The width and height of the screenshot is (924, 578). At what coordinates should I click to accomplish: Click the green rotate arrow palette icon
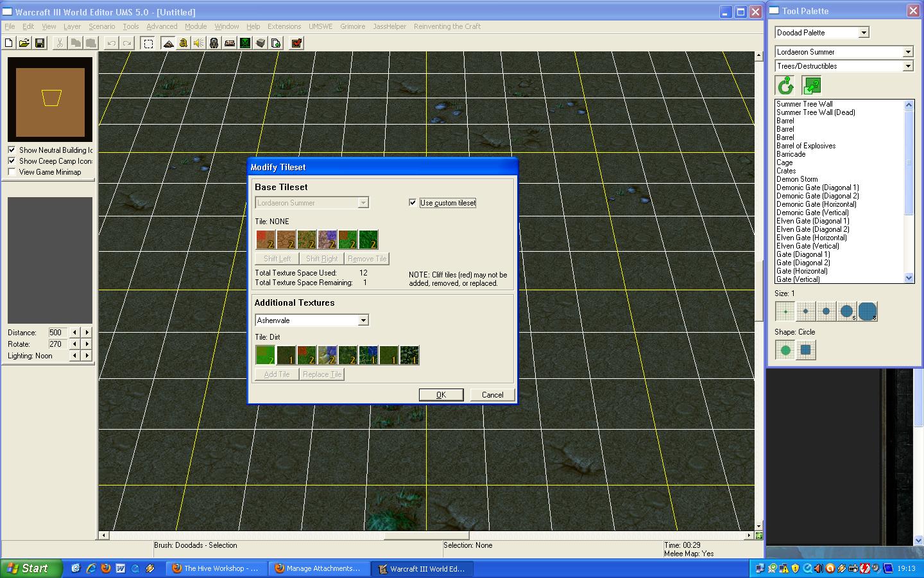[x=785, y=85]
